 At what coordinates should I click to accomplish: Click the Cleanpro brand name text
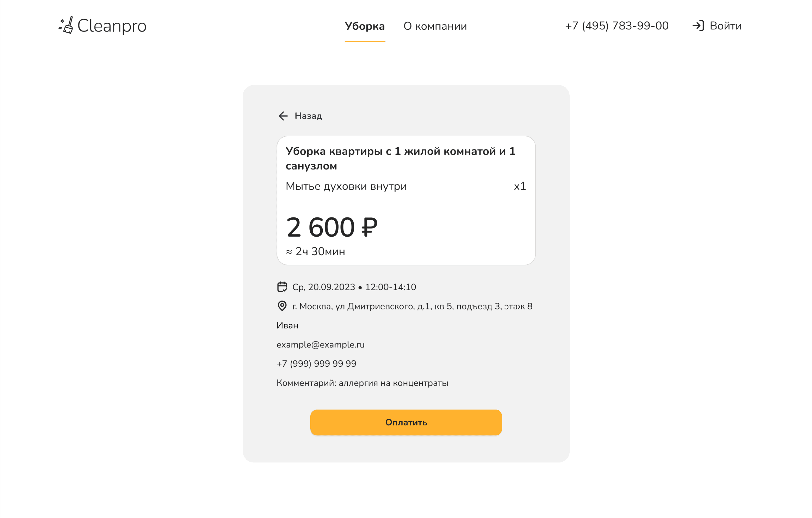(112, 26)
